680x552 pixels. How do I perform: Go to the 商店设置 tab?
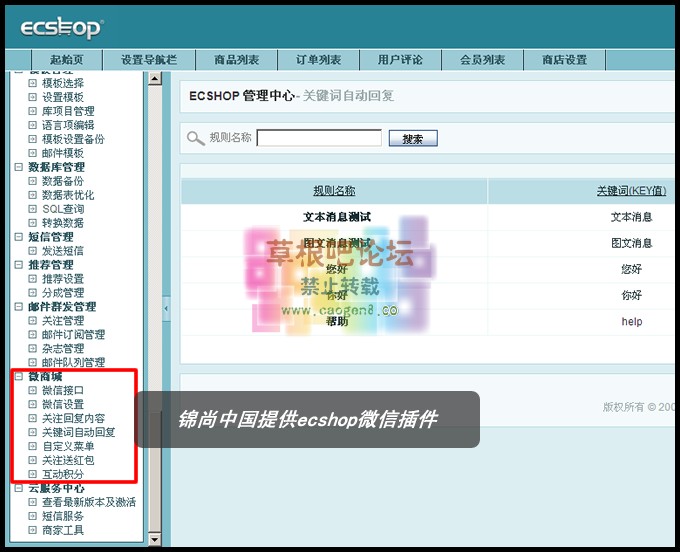point(564,60)
